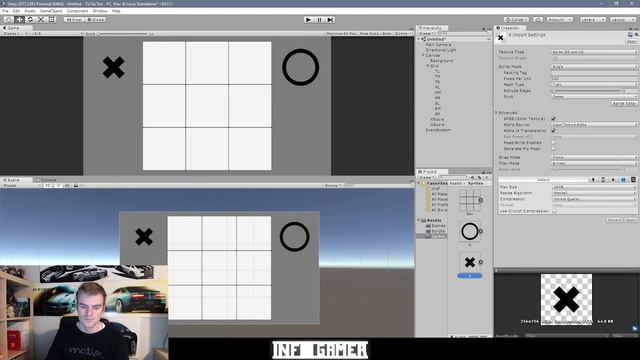Viewport: 640px width, 360px height.
Task: Open the Wrap Mode dropdown
Action: tap(594, 157)
